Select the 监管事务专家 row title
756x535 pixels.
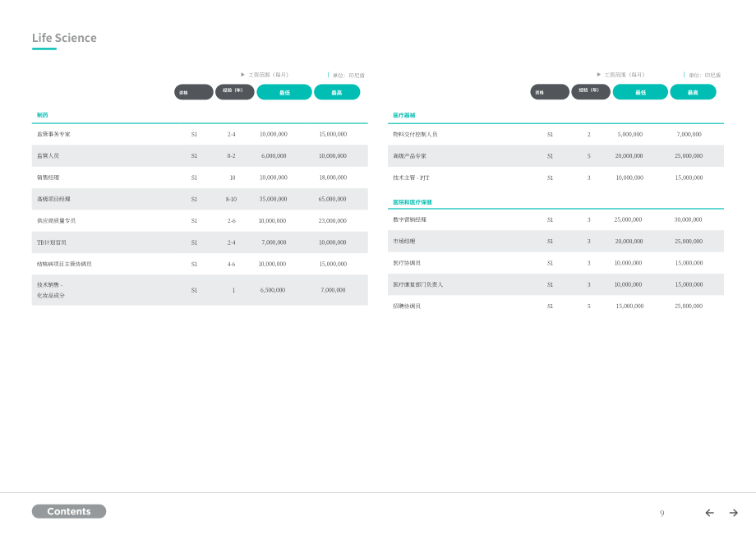click(x=53, y=135)
